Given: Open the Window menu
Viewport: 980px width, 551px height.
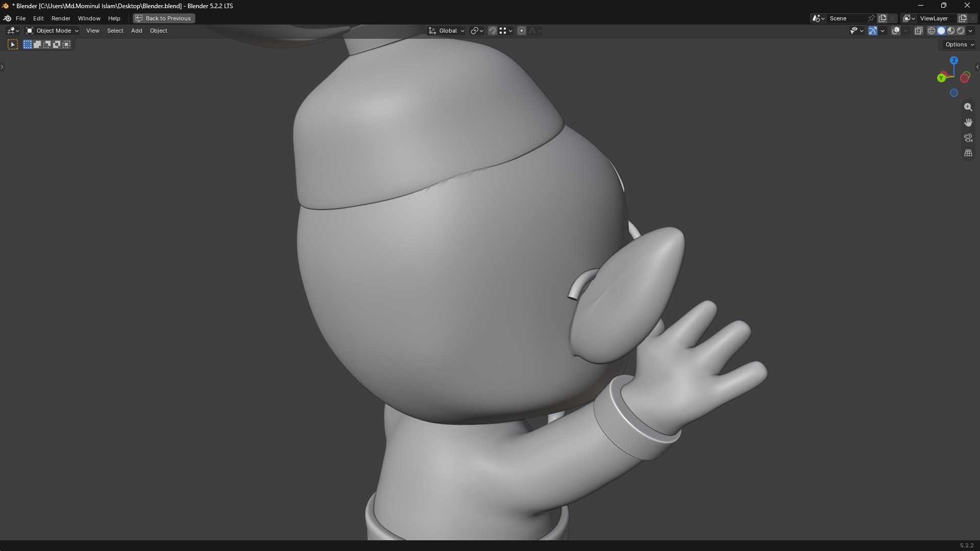Looking at the screenshot, I should [89, 18].
